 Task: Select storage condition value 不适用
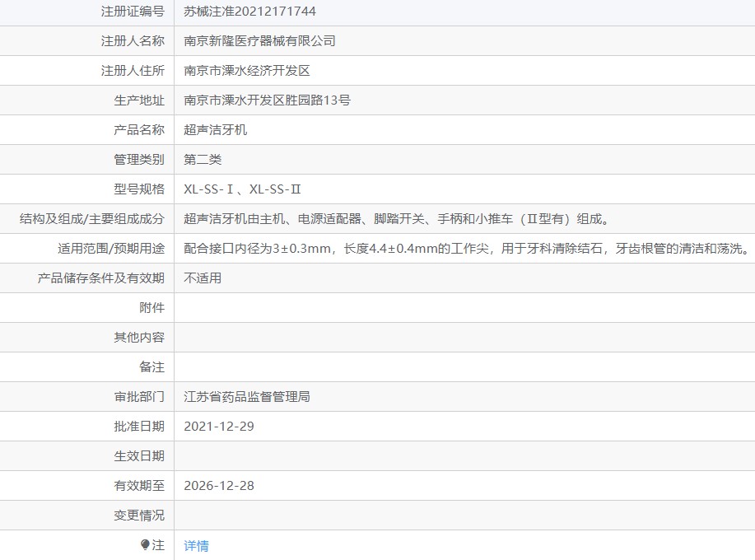[x=203, y=278]
